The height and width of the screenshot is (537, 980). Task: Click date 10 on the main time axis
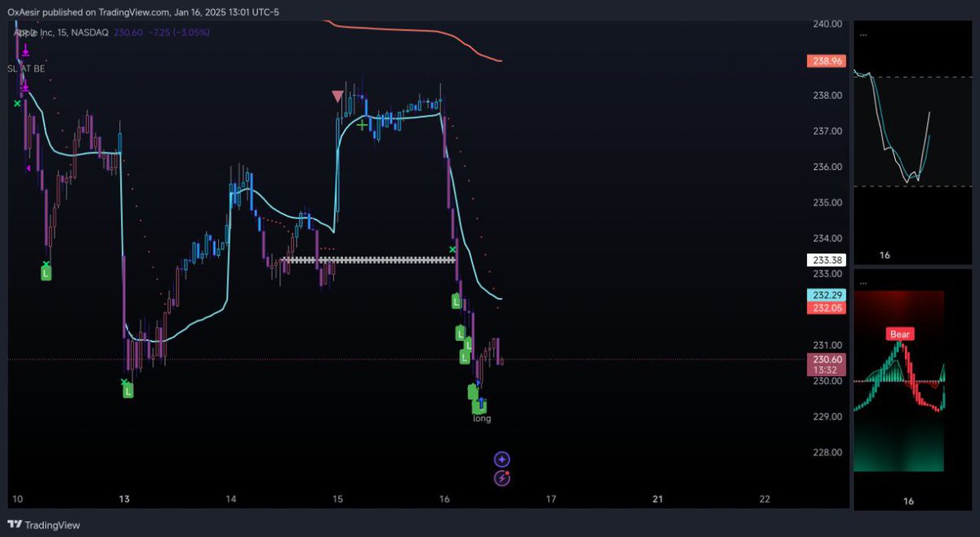point(19,499)
